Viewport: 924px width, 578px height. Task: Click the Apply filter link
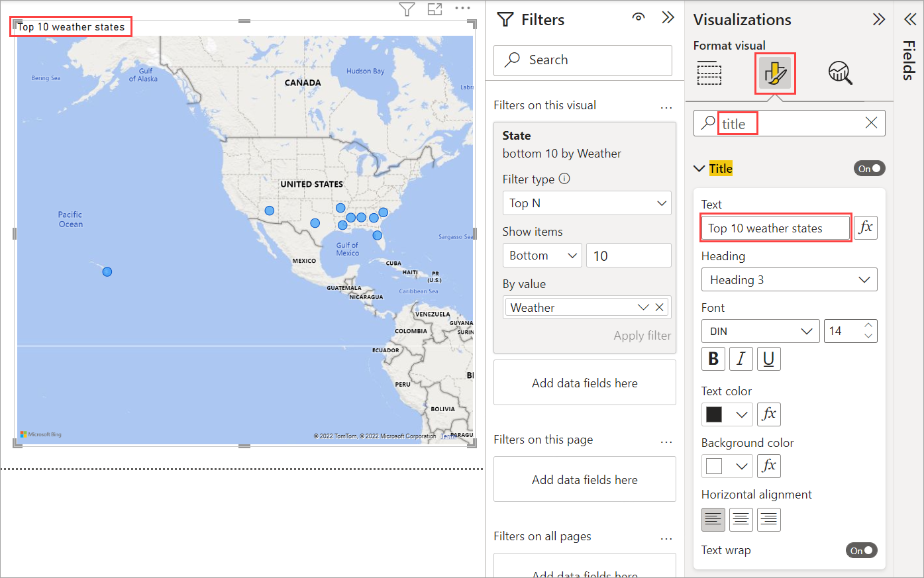[x=642, y=336]
